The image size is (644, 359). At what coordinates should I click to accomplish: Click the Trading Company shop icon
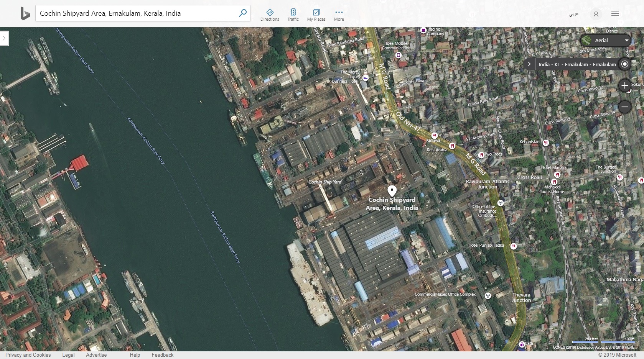tap(423, 30)
